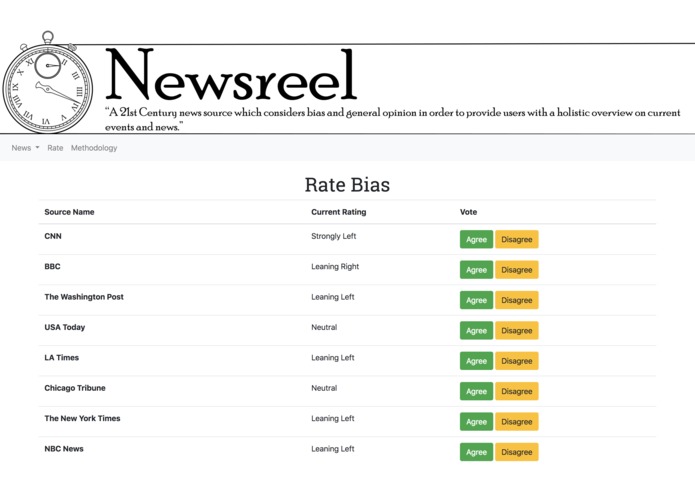Select the LA Times source name

pyautogui.click(x=62, y=358)
